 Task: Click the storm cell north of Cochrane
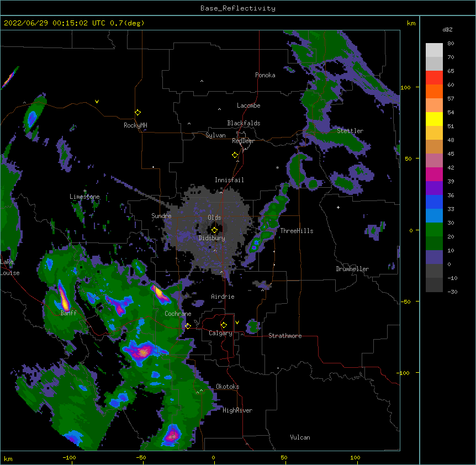tap(160, 294)
